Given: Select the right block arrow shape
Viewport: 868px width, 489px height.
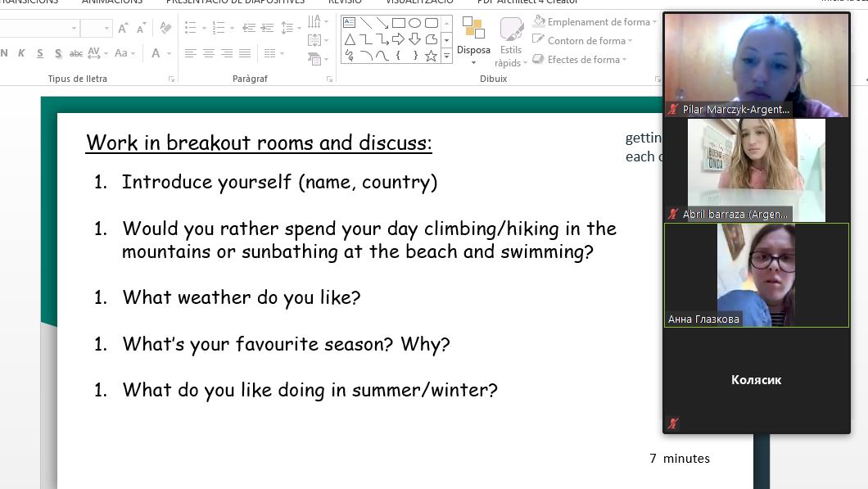Looking at the screenshot, I should click(399, 39).
